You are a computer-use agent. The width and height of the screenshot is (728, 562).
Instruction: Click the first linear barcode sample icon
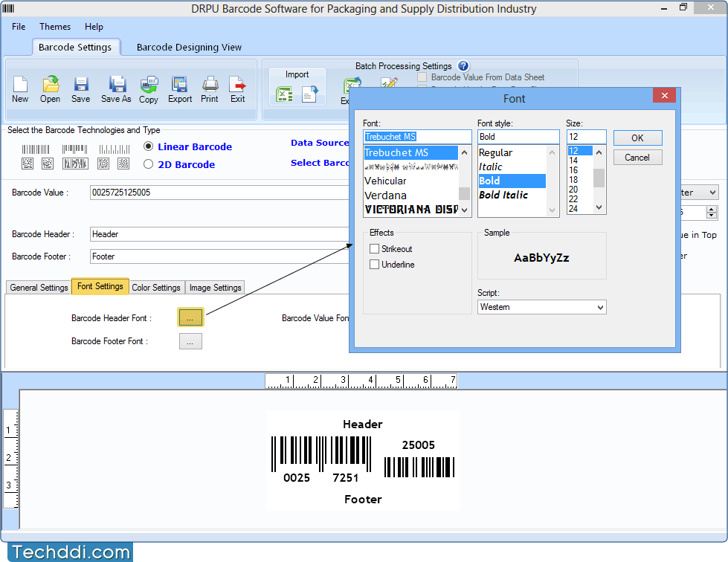[36, 149]
